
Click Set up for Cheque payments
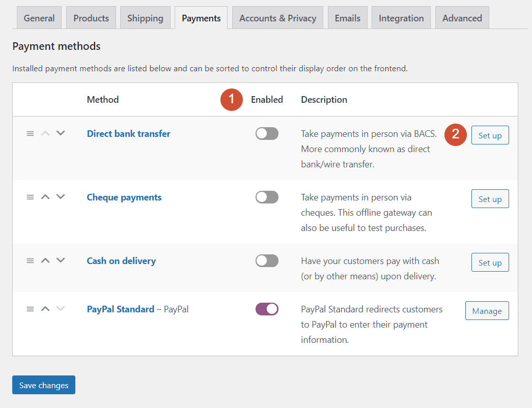pyautogui.click(x=490, y=198)
